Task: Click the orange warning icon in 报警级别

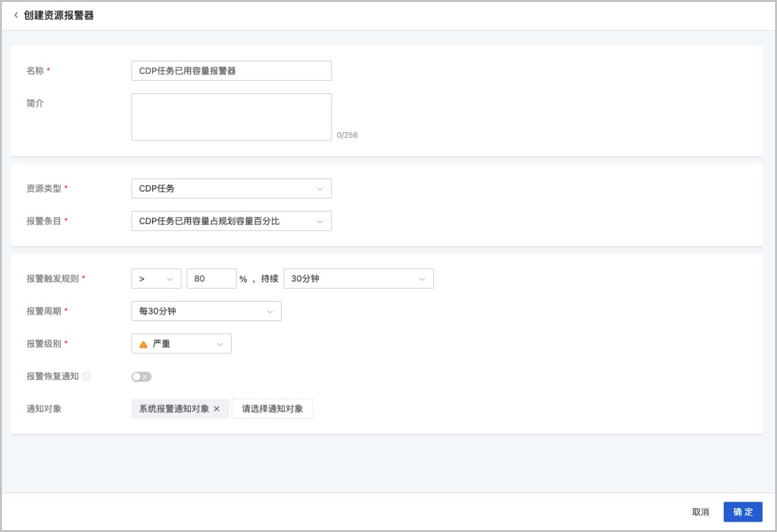Action: (x=144, y=344)
